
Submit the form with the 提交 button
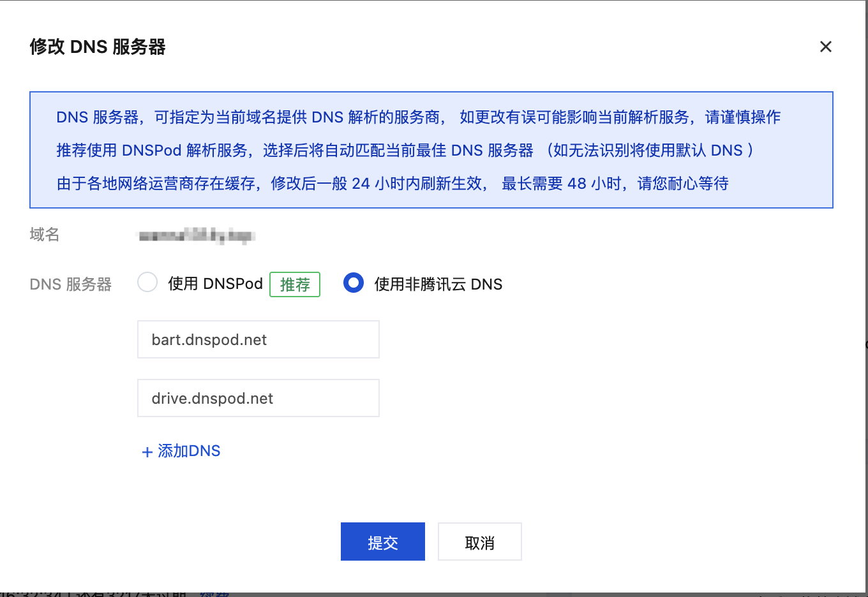[382, 542]
